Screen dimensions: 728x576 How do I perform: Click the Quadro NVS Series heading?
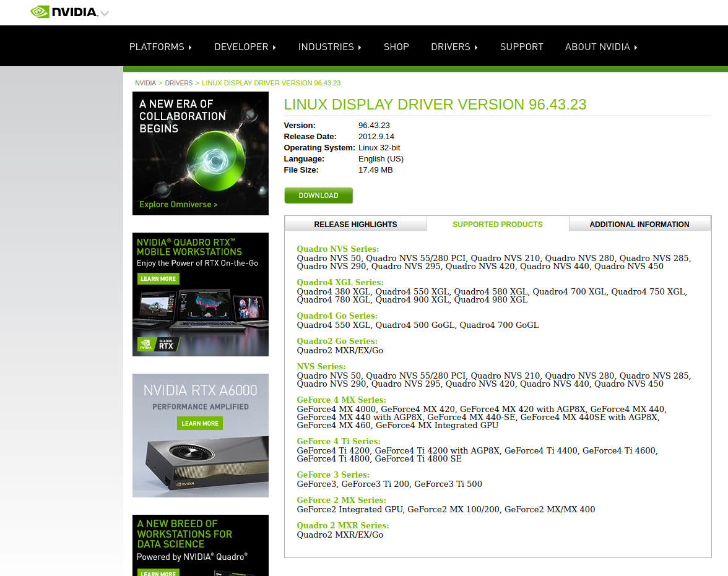(x=338, y=249)
